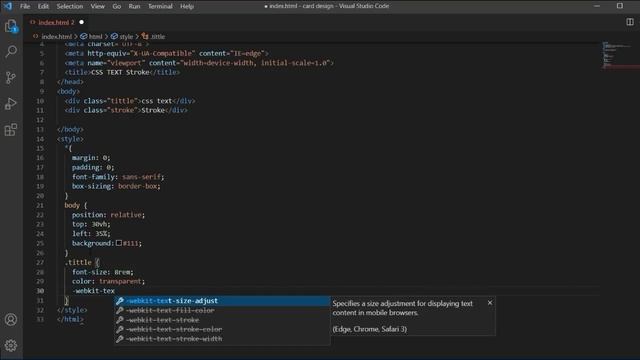Choose -webkit-text-fill-color suggestion
This screenshot has height=360, width=640.
tap(222, 311)
